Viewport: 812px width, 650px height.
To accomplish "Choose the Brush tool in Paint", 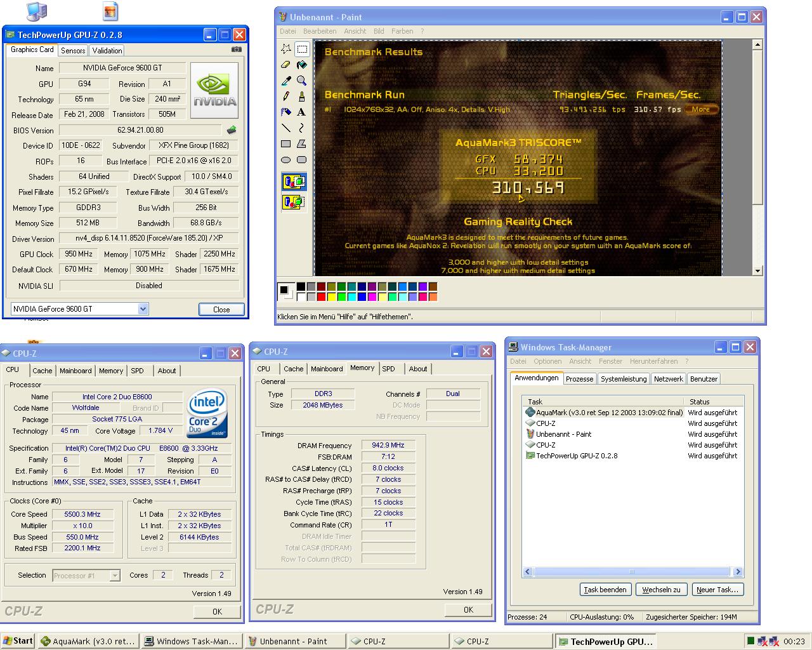I will point(302,96).
